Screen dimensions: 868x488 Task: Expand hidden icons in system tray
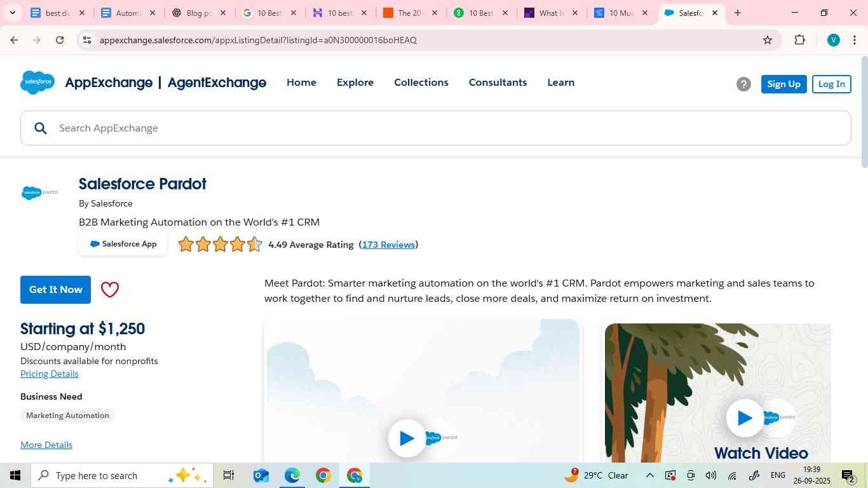pyautogui.click(x=649, y=475)
